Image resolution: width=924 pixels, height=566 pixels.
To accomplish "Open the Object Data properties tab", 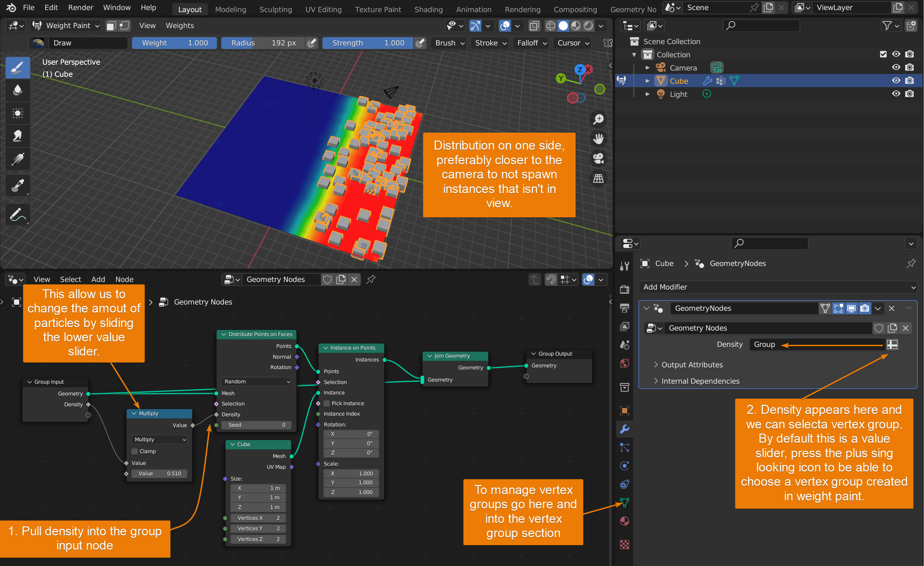I will [624, 502].
